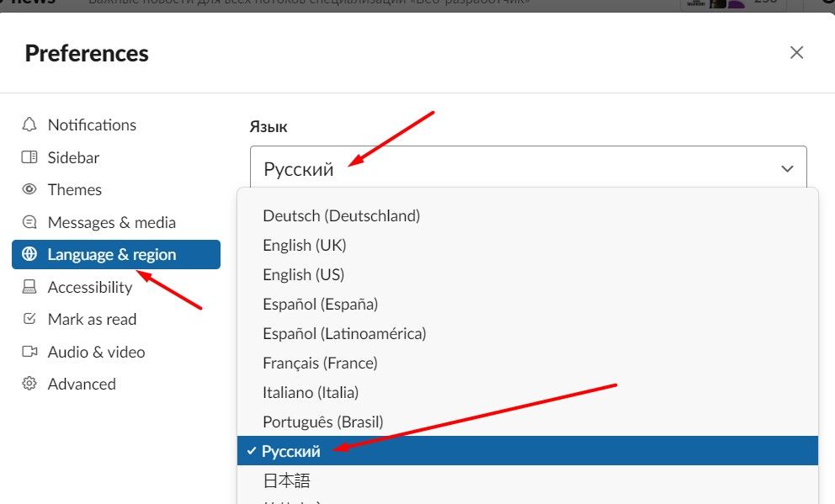
Task: Collapse the language dropdown via chevron
Action: [787, 169]
